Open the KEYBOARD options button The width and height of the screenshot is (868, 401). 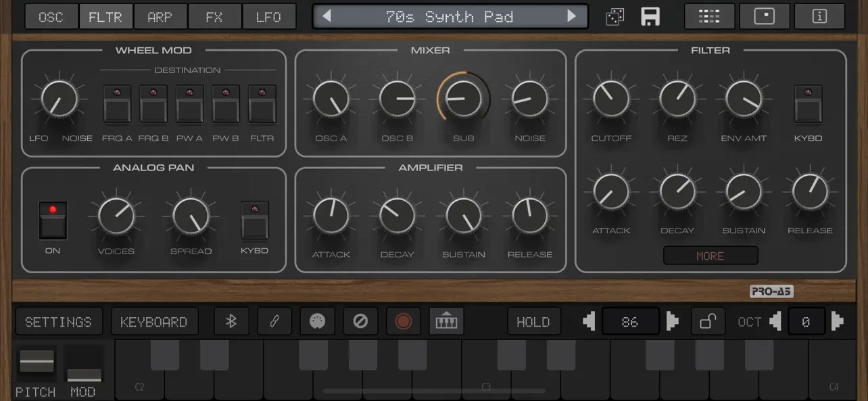(x=154, y=321)
